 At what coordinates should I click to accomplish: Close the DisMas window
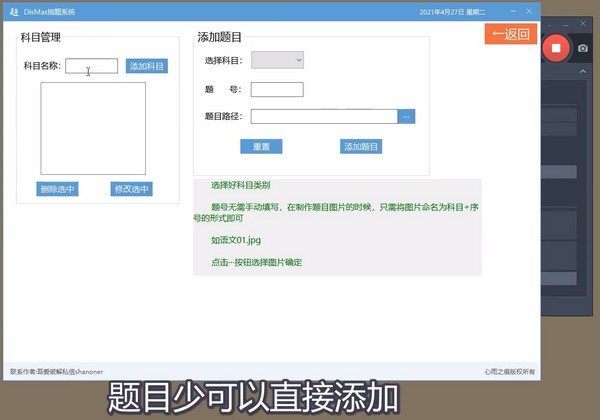tap(529, 11)
